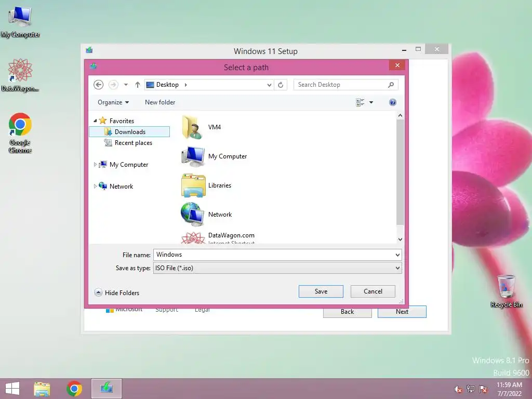
Task: Create a New folder
Action: pos(160,102)
